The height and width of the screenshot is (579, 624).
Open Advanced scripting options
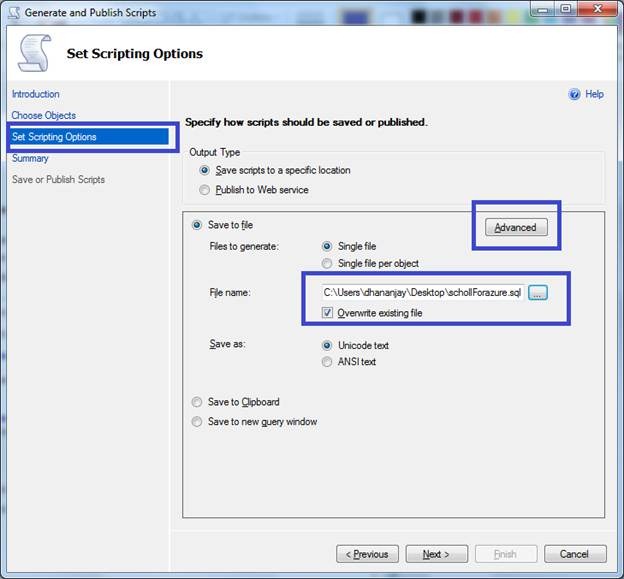tap(516, 227)
